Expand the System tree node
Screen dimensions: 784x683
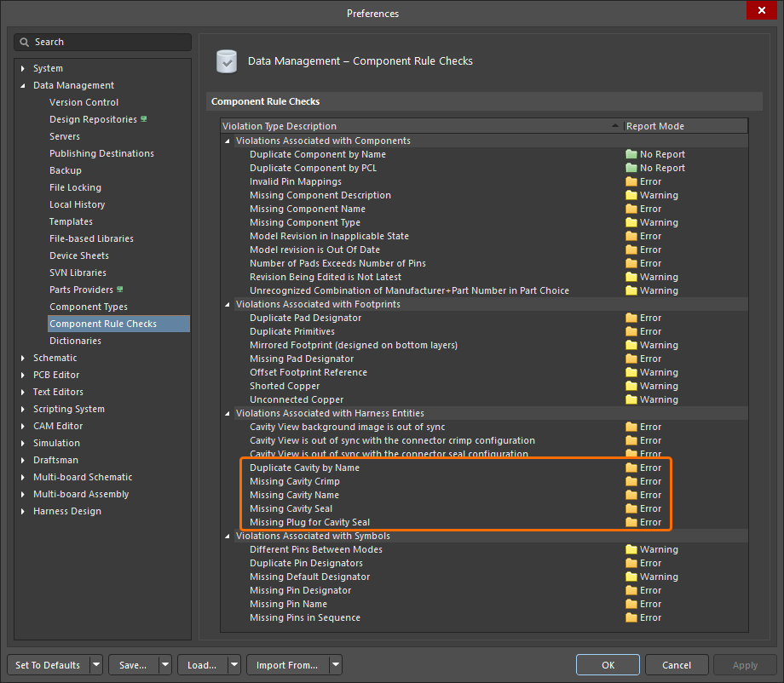pos(22,68)
